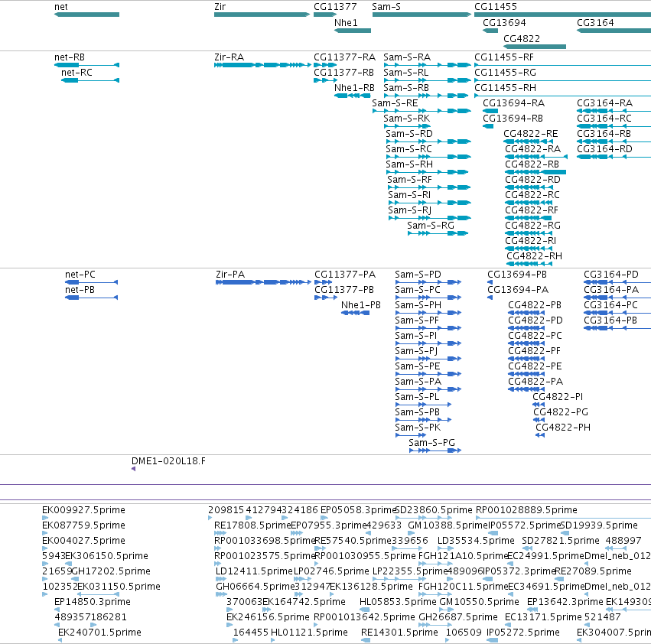Select the CG13694-PB protein
651x644 pixels.
490,282
